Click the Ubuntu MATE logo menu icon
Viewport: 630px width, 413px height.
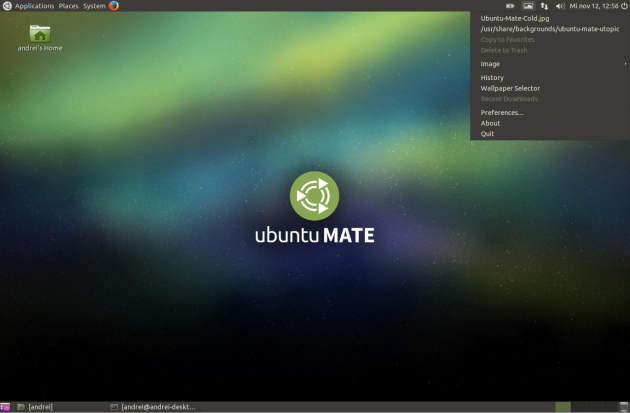pos(7,6)
